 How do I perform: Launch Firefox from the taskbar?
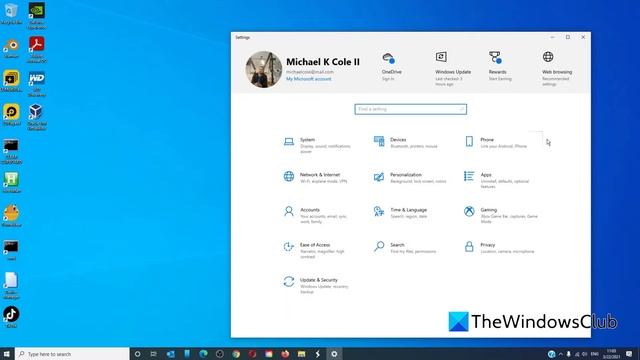coord(285,354)
